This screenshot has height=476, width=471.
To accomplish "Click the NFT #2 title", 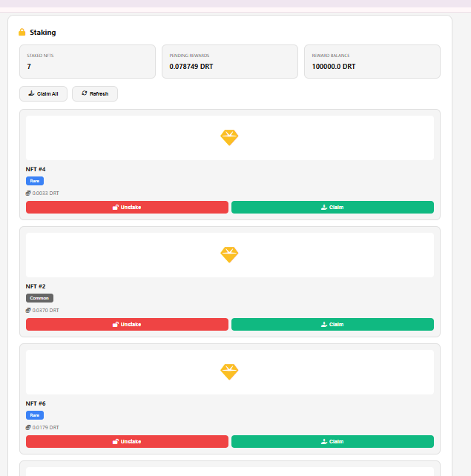I will click(36, 286).
